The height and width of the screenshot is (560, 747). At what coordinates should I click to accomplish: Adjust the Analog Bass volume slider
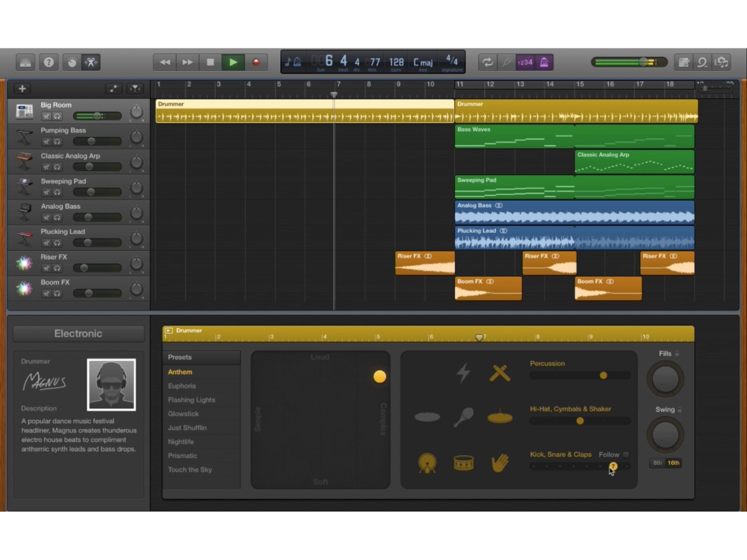97,217
